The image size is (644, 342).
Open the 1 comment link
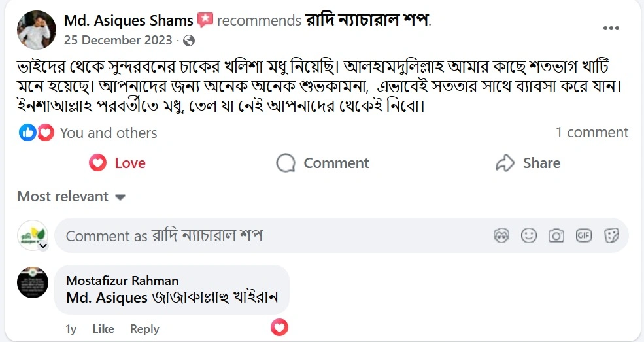point(592,133)
